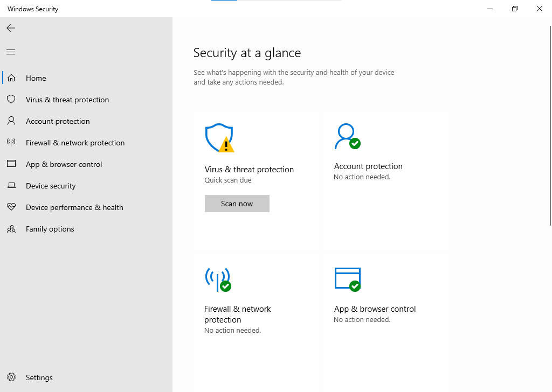Click the Device security laptop icon

[x=11, y=186]
